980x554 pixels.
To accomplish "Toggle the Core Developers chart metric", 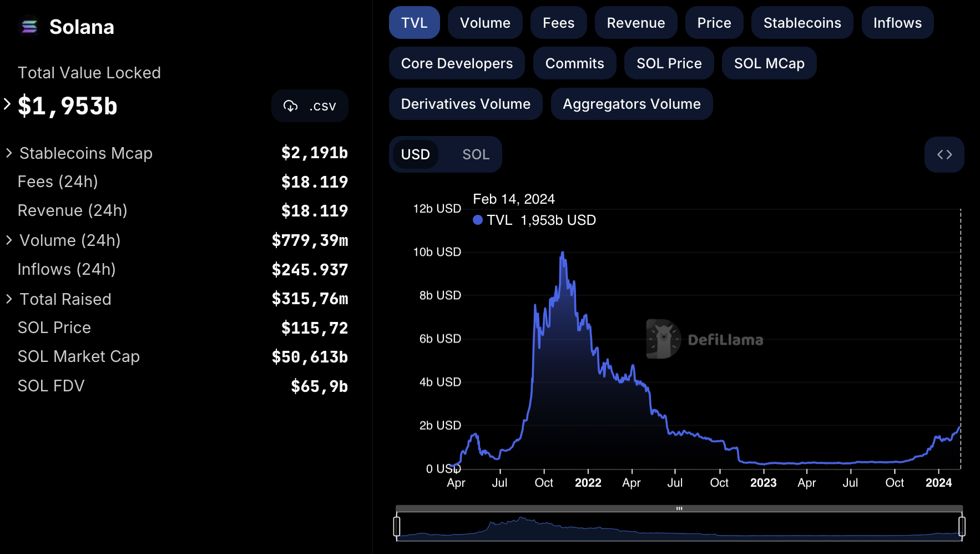I will pos(457,63).
